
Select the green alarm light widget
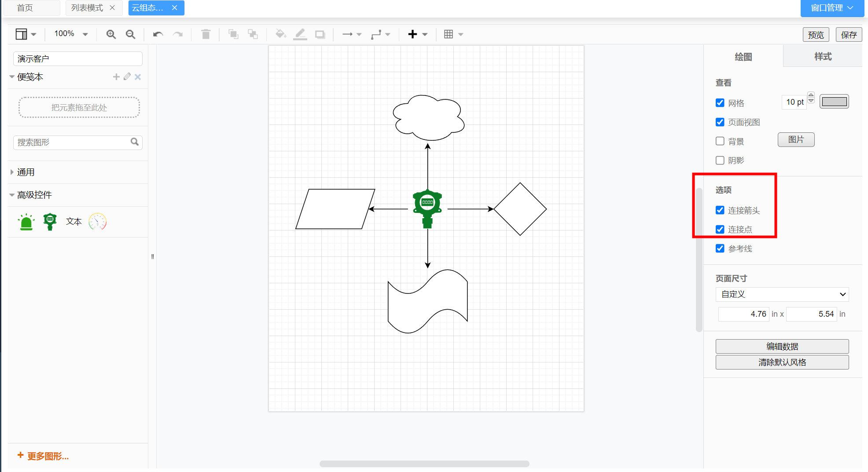26,222
